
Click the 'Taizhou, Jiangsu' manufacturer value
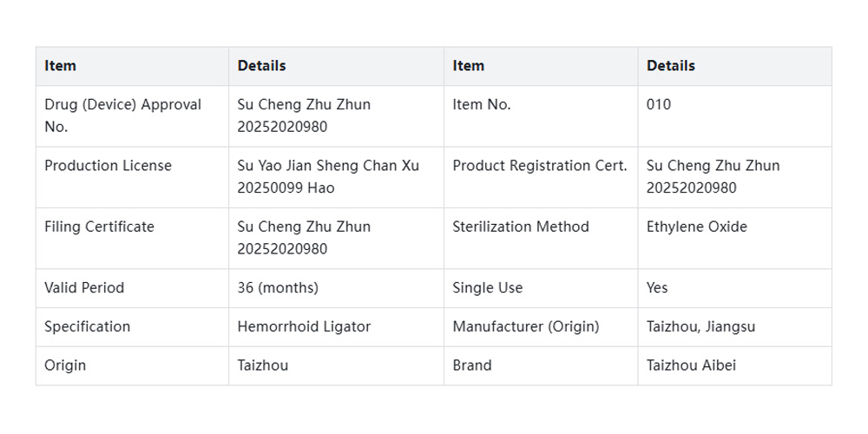point(700,326)
